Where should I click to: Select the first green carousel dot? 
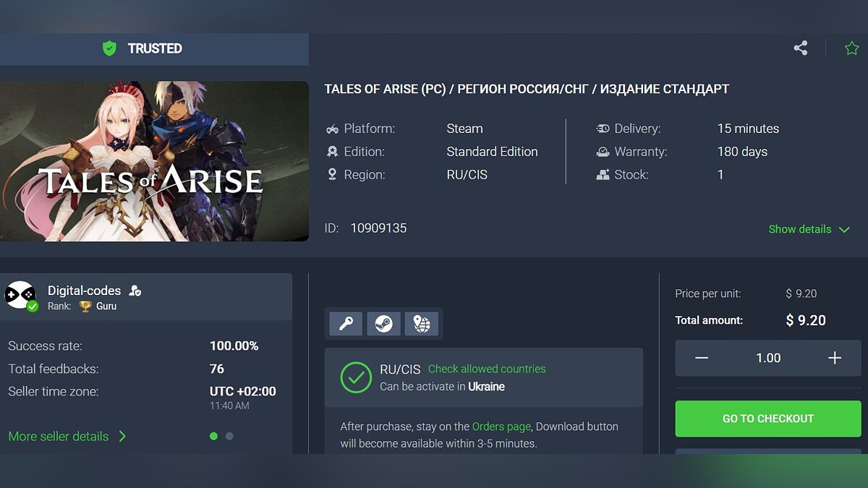tap(213, 436)
